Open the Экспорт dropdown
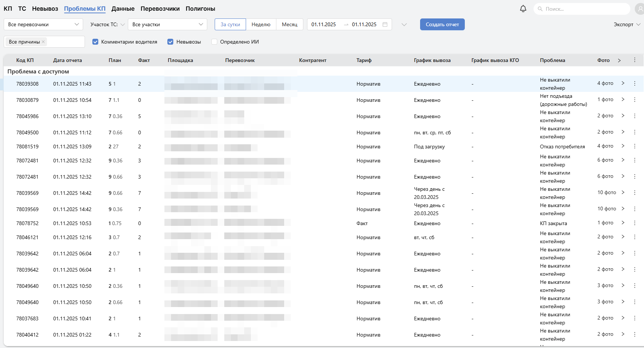Image resolution: width=644 pixels, height=348 pixels. [x=627, y=24]
